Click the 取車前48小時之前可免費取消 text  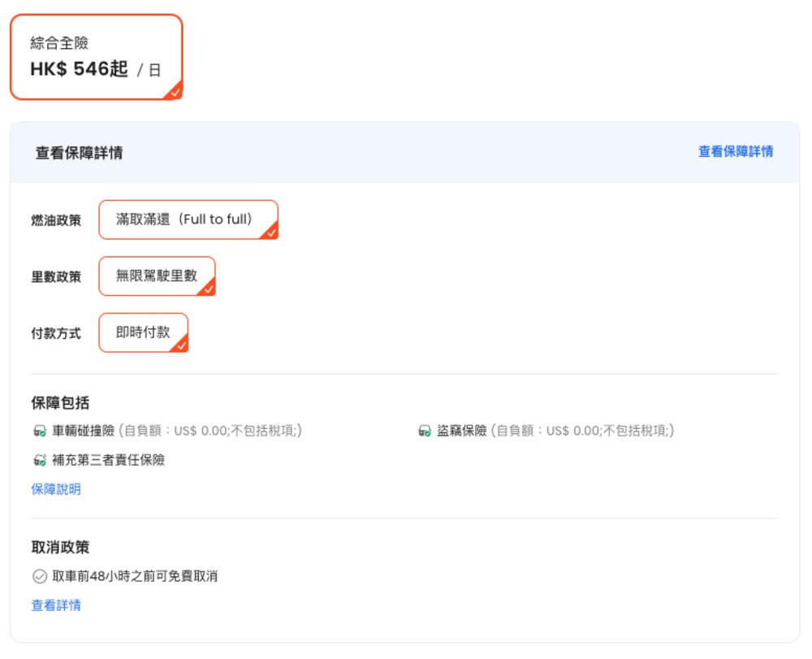pyautogui.click(x=135, y=576)
